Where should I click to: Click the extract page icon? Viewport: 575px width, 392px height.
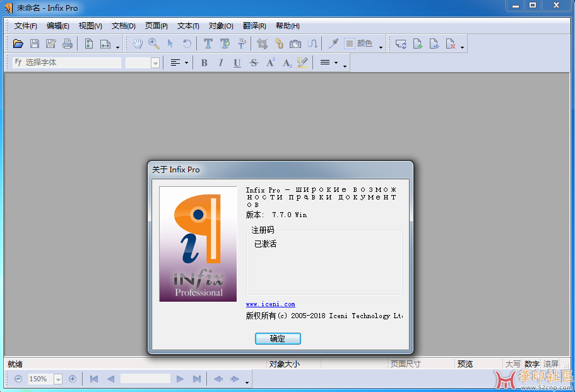434,44
